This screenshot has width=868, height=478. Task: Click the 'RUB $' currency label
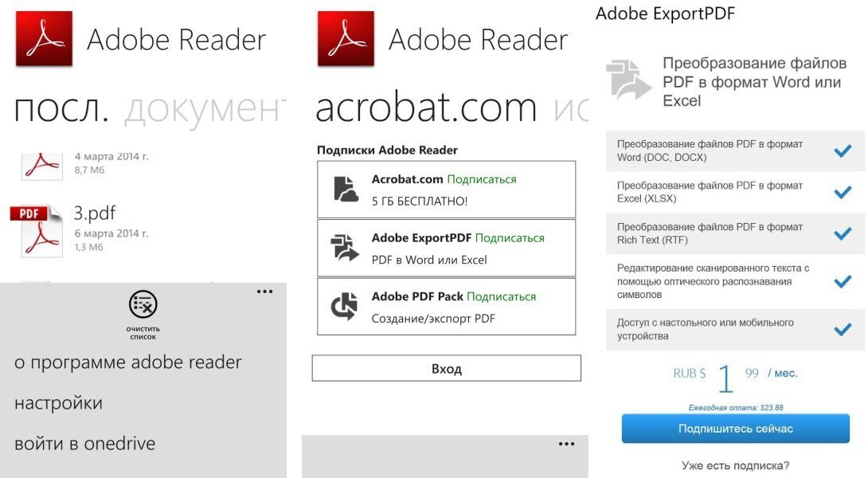pos(689,374)
